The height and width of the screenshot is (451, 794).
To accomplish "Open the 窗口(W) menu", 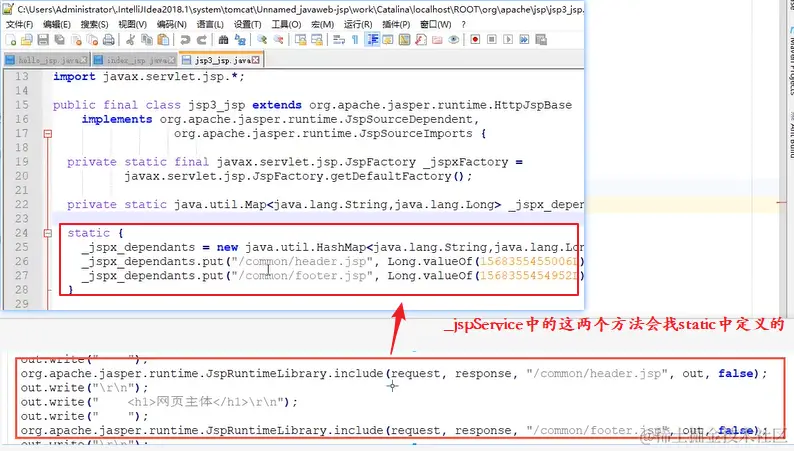I will (x=435, y=24).
